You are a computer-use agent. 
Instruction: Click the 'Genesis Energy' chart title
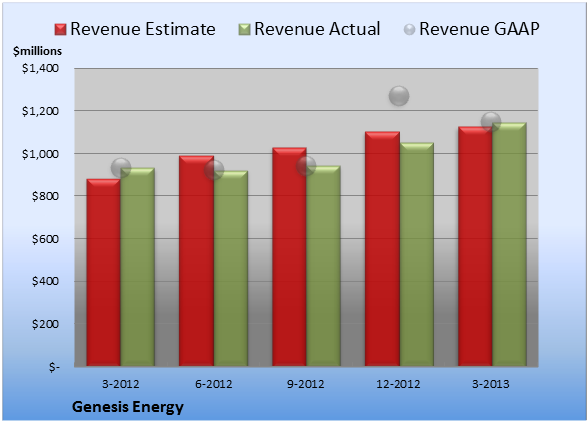click(128, 407)
